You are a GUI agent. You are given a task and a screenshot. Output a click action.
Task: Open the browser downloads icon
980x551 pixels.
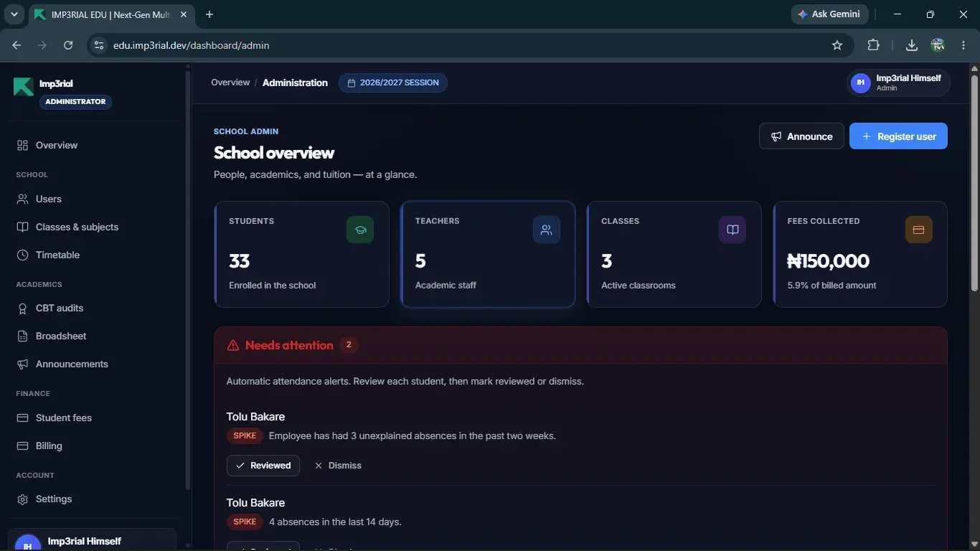[x=912, y=45]
